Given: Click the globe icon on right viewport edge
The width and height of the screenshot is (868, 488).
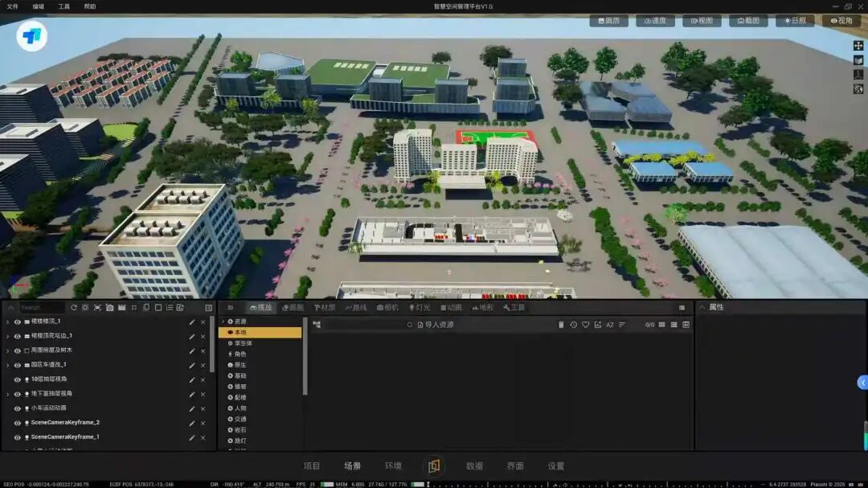Looking at the screenshot, I should [858, 88].
